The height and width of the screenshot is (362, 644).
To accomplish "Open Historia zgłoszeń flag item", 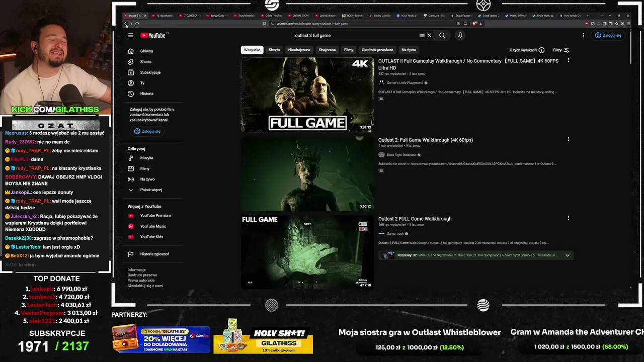I will pos(154,254).
